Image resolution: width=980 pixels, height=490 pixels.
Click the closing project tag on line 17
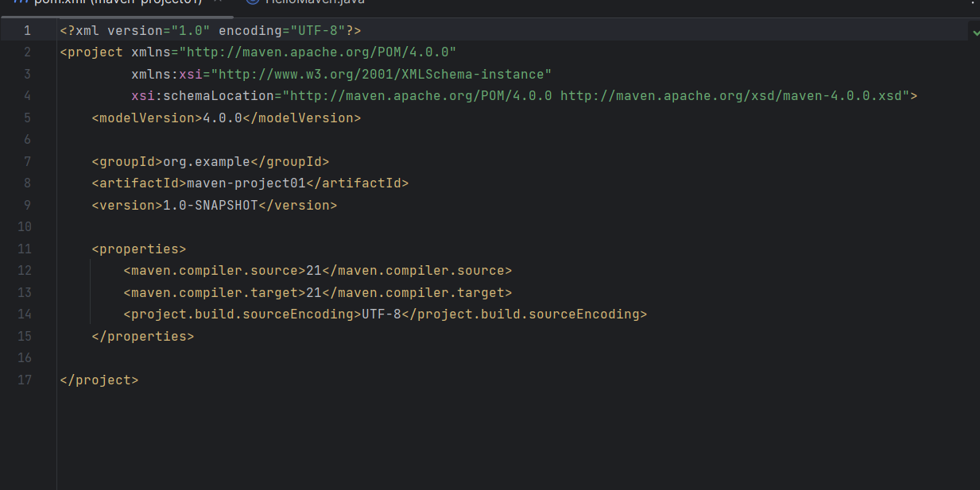coord(99,380)
